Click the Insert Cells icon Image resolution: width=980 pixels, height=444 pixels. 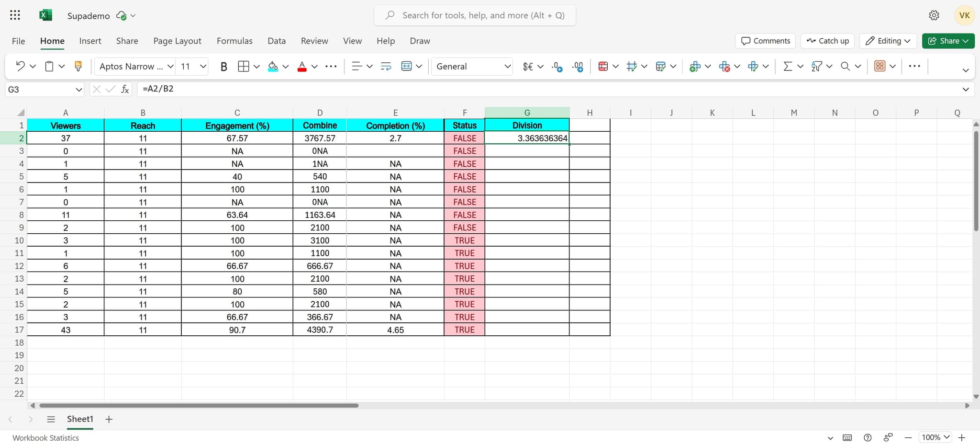[695, 67]
